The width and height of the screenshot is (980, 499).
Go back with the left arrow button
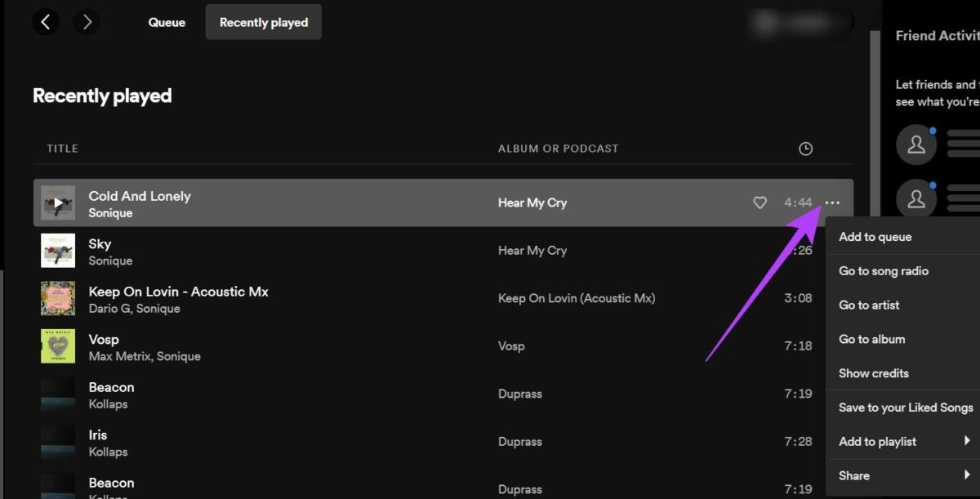click(46, 22)
